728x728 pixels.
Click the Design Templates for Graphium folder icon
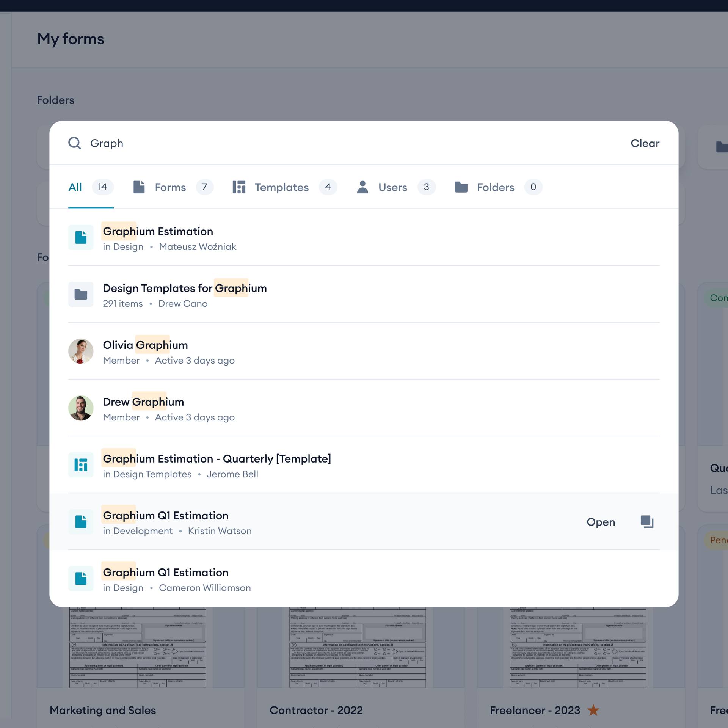point(81,294)
